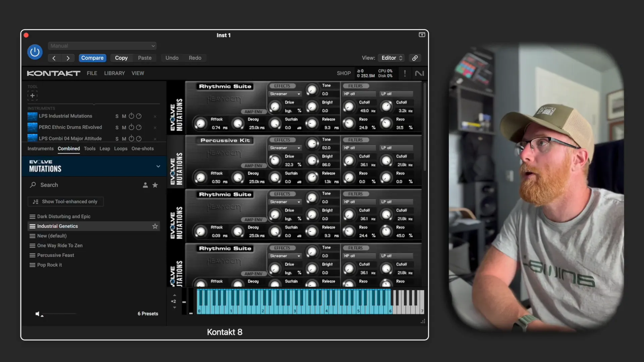Screen dimensions: 644x362
Task: Add a tool with the plus slot
Action: tap(32, 96)
